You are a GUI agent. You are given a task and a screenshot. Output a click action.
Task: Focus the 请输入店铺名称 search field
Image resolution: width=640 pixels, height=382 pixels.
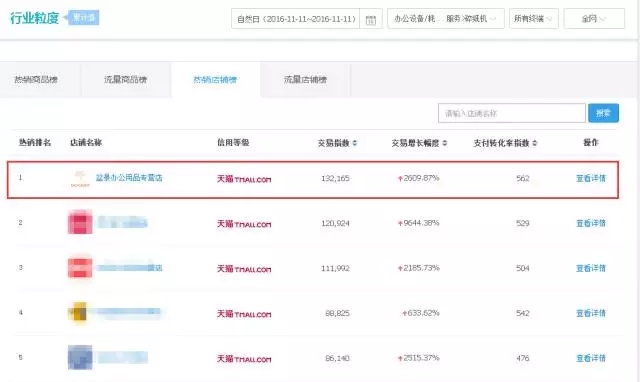[x=512, y=113]
